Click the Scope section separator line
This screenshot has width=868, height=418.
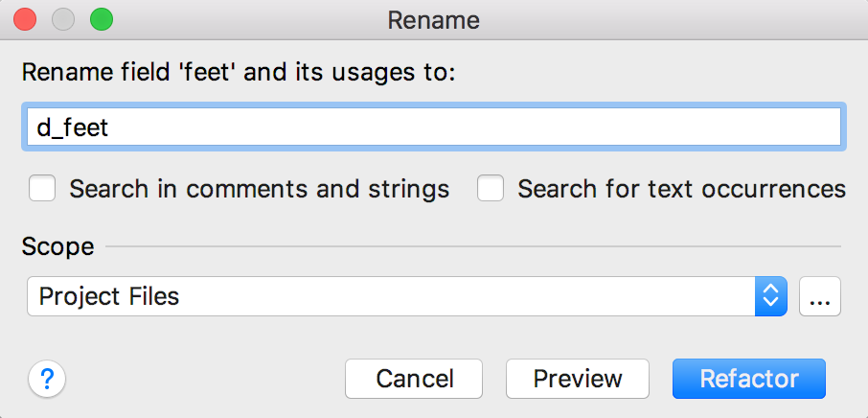[472, 246]
